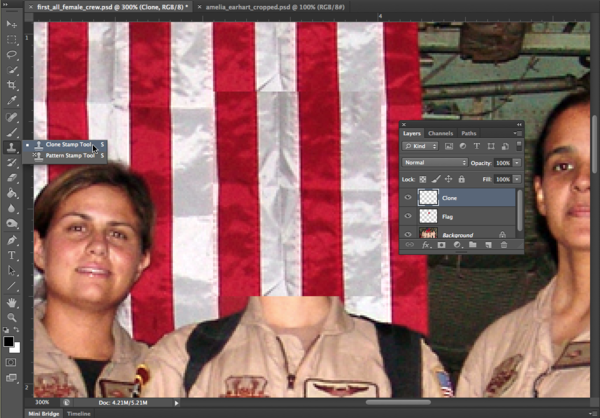This screenshot has height=418, width=600.
Task: Switch to amelia_earhart_cropped.psd document tab
Action: (271, 6)
